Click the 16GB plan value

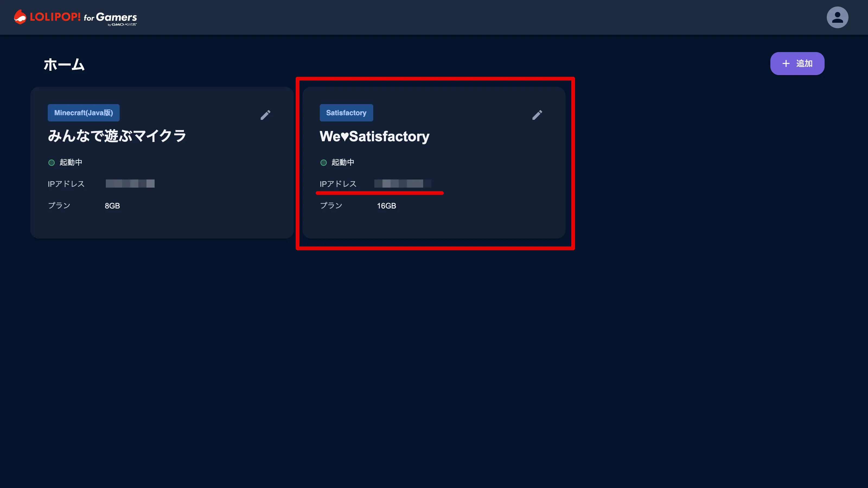386,206
